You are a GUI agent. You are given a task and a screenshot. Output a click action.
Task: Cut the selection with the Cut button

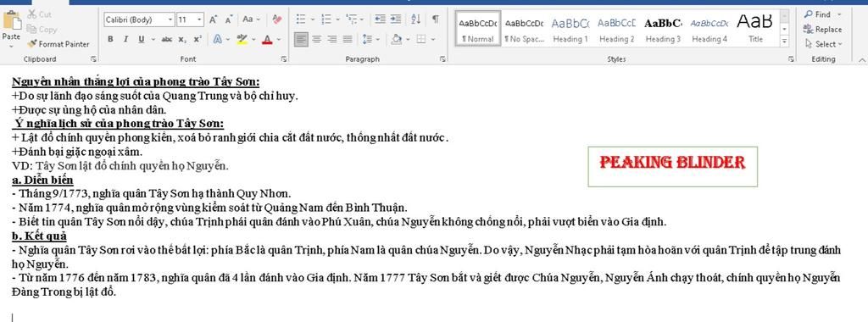click(x=39, y=14)
